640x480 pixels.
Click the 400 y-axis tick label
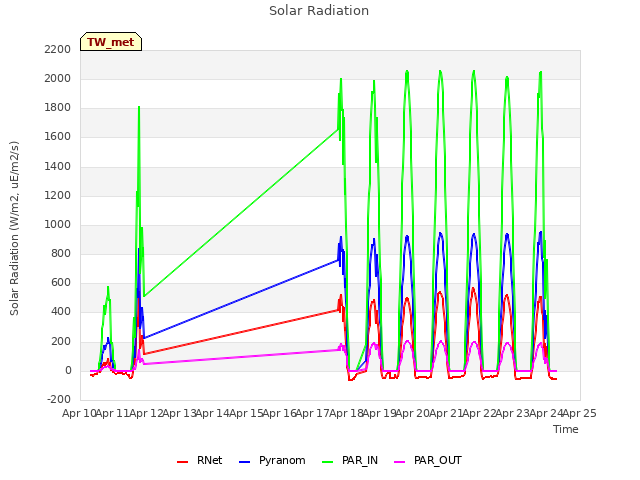(x=61, y=312)
